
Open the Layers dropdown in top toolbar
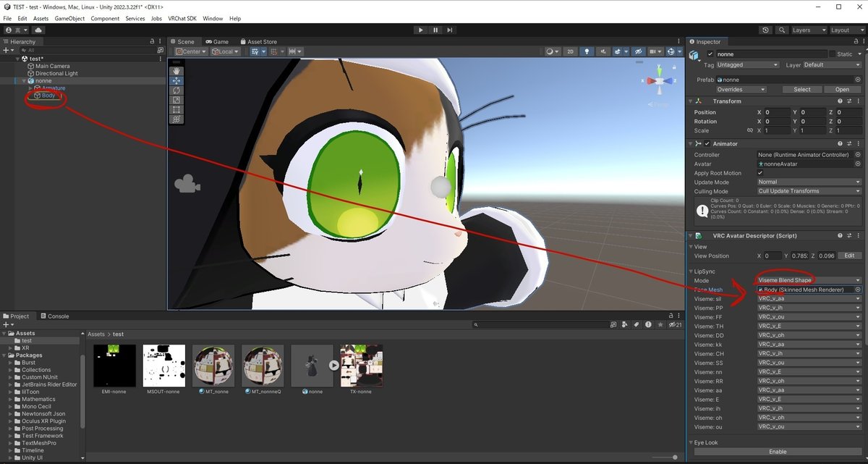[x=808, y=30]
